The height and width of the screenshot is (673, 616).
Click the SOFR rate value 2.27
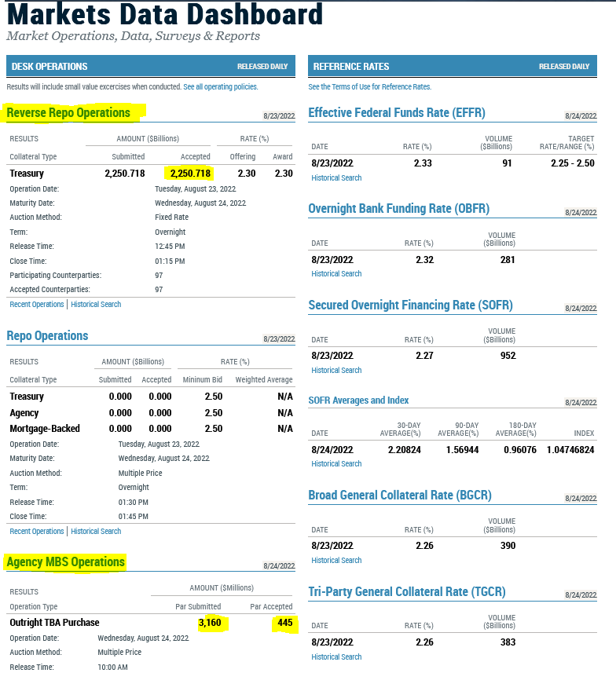(424, 356)
